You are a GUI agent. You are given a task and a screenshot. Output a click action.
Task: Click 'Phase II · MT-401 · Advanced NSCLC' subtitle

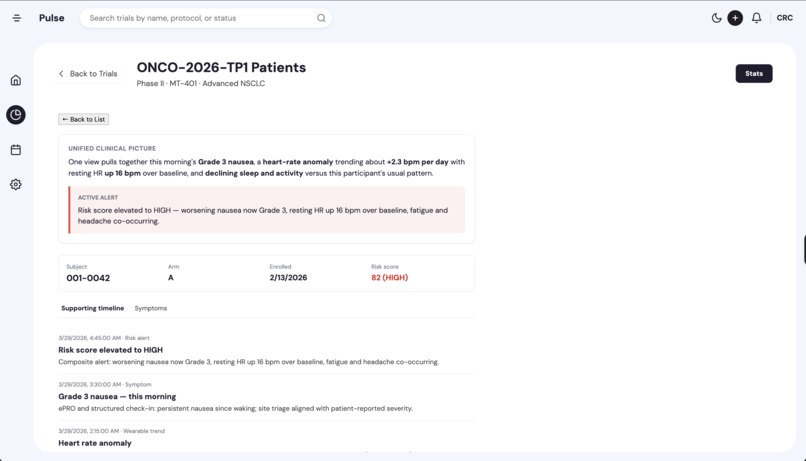coord(201,83)
